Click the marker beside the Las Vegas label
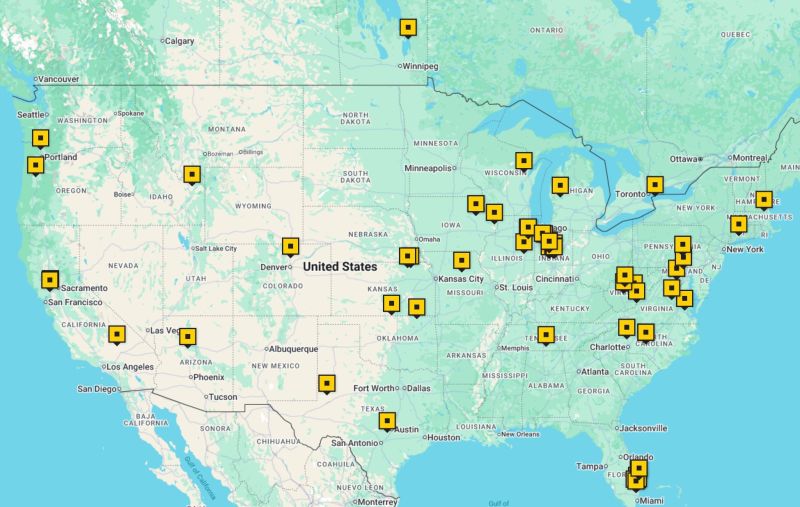800x507 pixels. click(x=187, y=337)
